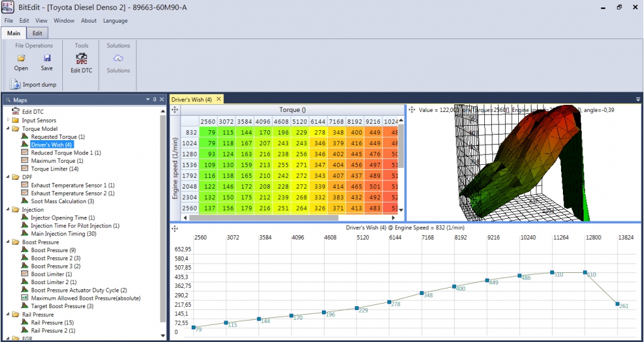Select Driver's Wish (4) in tree
This screenshot has height=342, width=644.
(52, 145)
